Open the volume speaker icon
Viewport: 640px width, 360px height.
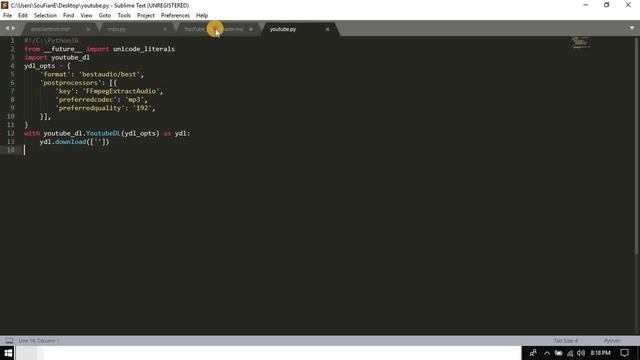pos(581,353)
